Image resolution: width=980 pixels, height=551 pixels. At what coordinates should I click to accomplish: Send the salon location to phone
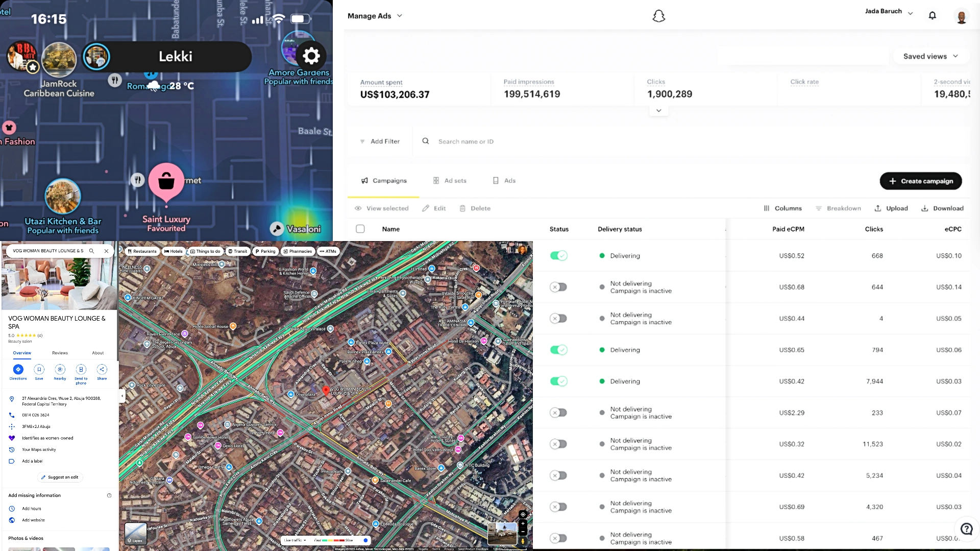[x=81, y=370]
